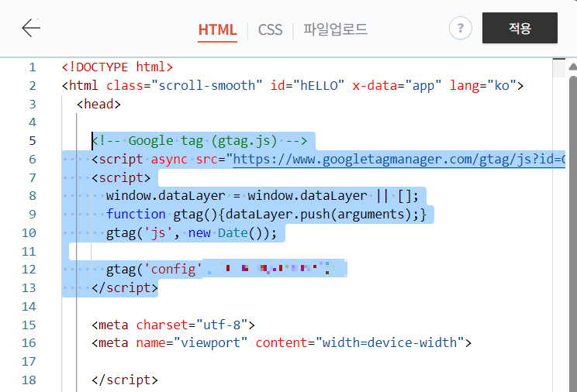Screen dimensions: 577x392
Task: Click the class="scroll-smooth" attribute text
Action: pyautogui.click(x=184, y=86)
